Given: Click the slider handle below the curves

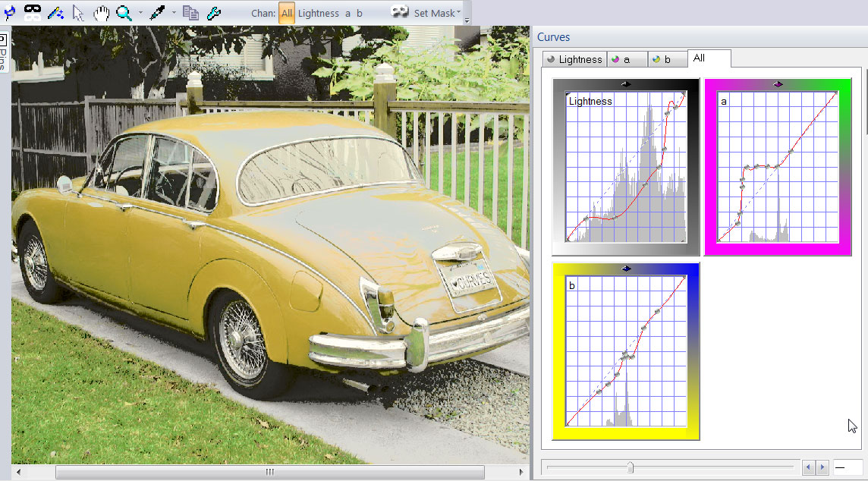Looking at the screenshot, I should [x=630, y=467].
